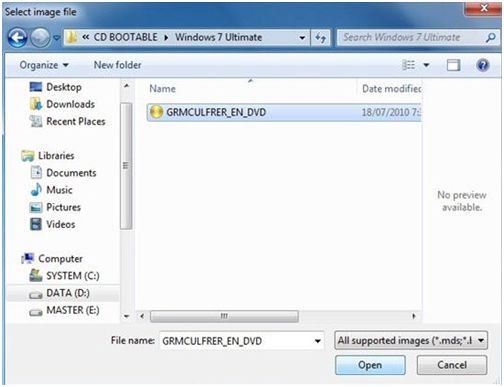Select Recent Places in the navigation pane
Viewport: 504px width, 387px height.
click(x=76, y=121)
